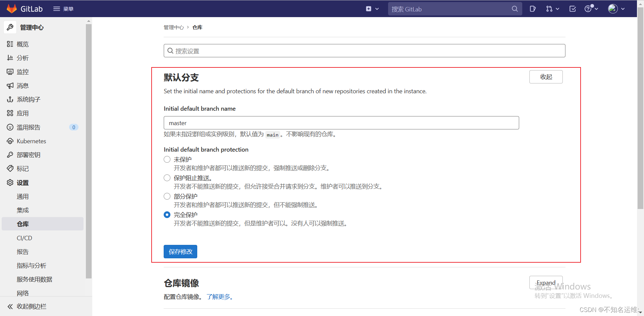
Task: Click the GitLab fox logo
Action: pyautogui.click(x=12, y=9)
